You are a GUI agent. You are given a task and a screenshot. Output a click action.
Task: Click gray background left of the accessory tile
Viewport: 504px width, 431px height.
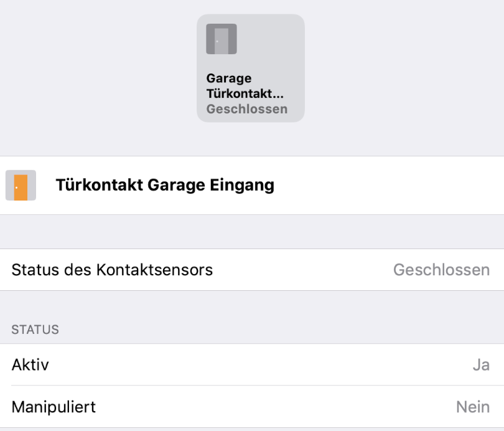tap(93, 69)
